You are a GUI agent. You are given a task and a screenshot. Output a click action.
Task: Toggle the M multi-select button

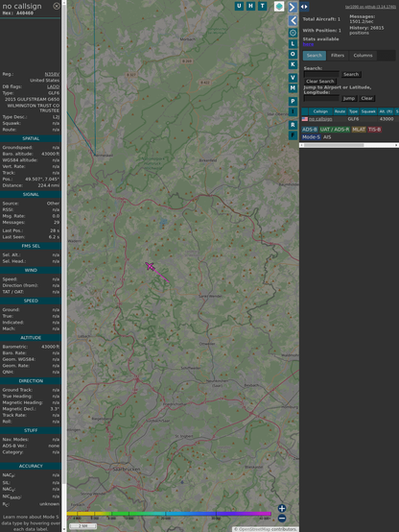click(293, 88)
